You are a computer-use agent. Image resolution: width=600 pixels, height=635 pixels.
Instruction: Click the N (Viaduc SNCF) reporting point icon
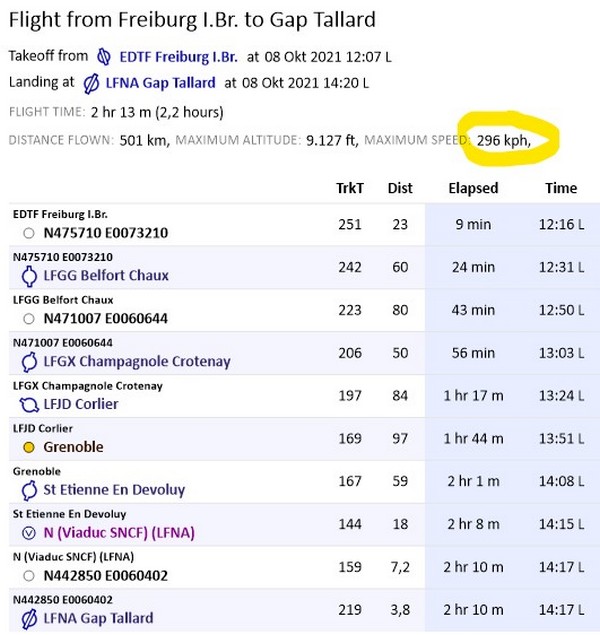[x=28, y=533]
